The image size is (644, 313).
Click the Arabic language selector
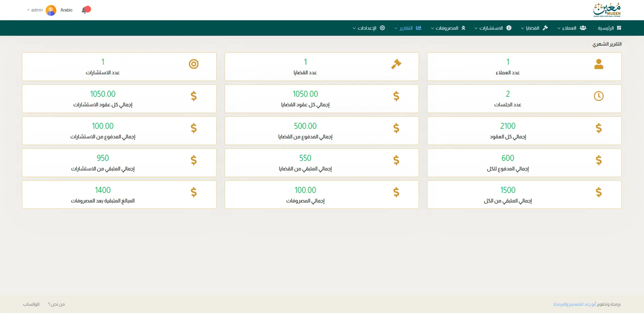[x=66, y=10]
